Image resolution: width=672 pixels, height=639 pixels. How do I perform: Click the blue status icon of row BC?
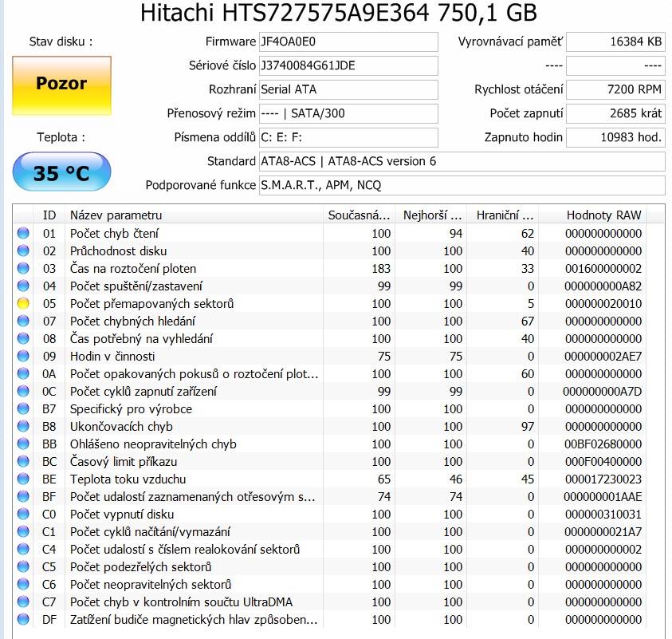coord(23,461)
